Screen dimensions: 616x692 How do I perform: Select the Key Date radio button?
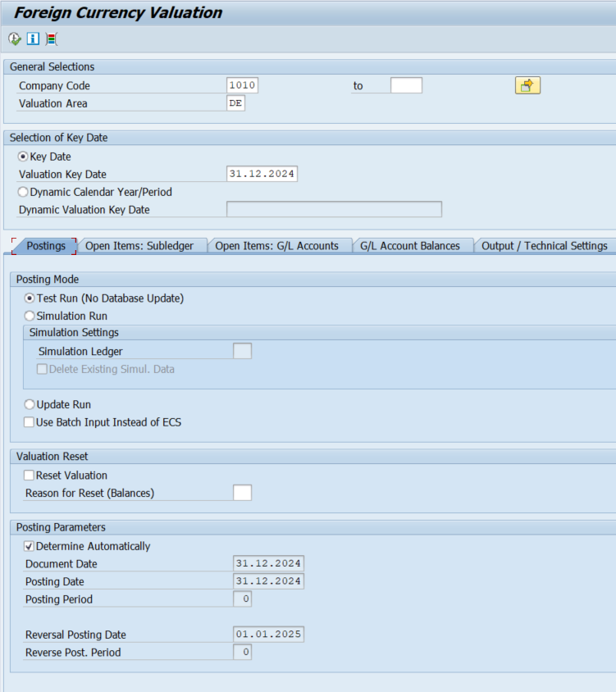23,157
